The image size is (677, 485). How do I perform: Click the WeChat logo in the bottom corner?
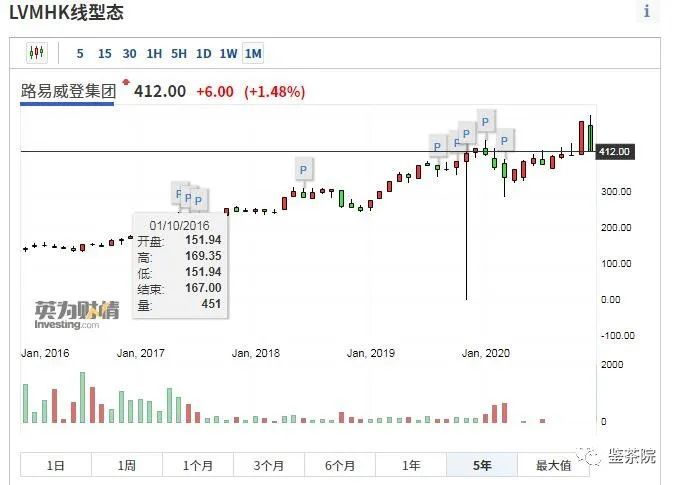[x=595, y=457]
